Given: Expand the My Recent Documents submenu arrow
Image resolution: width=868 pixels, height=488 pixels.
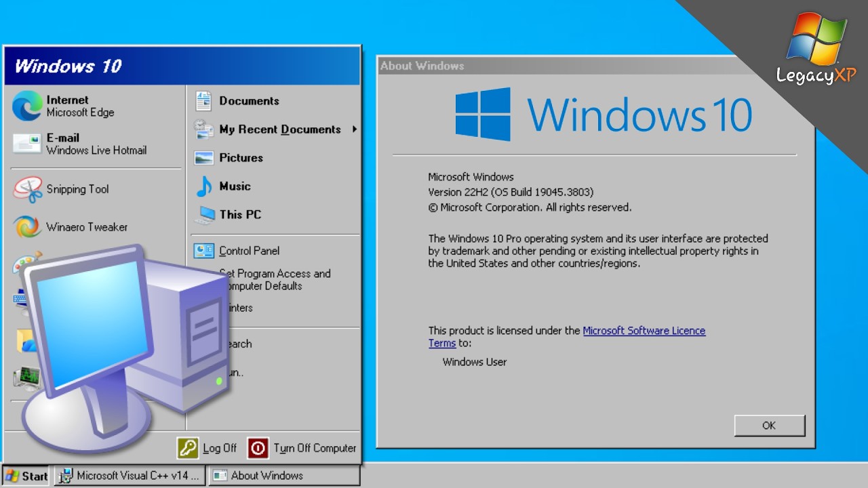Looking at the screenshot, I should click(x=354, y=129).
